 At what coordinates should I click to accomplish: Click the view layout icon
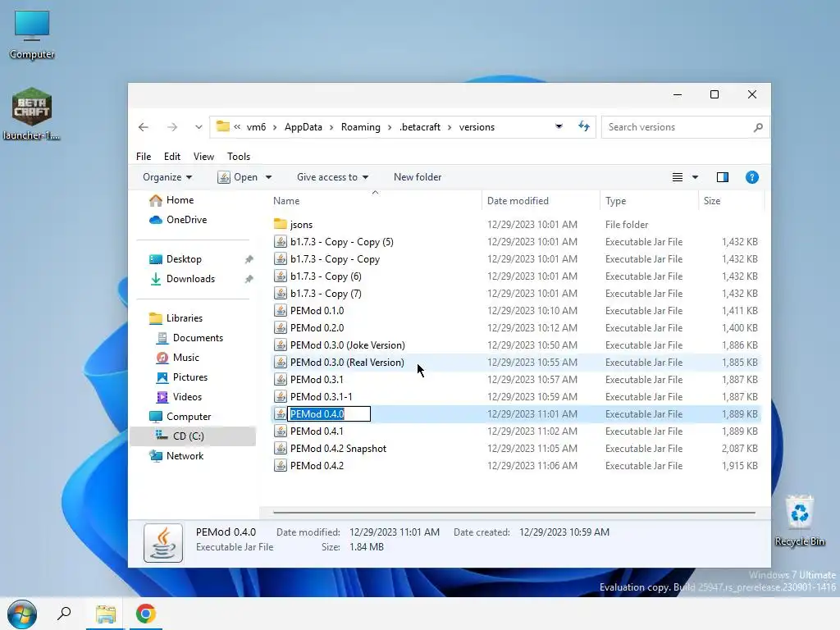[677, 177]
